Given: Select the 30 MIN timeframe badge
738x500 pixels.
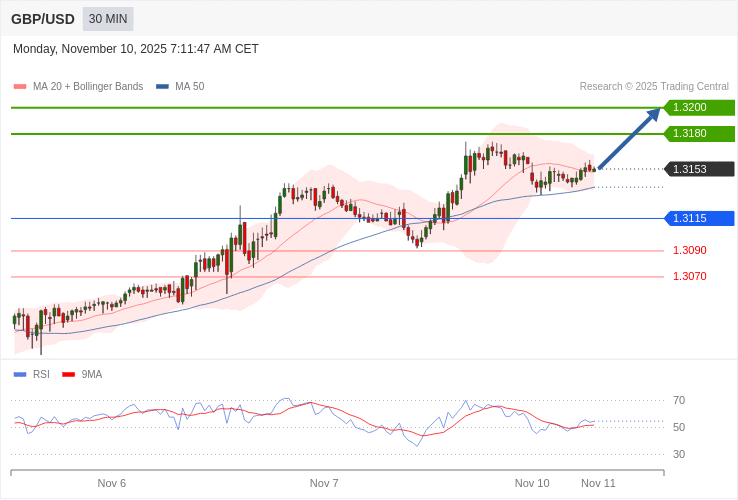Looking at the screenshot, I should [x=108, y=19].
